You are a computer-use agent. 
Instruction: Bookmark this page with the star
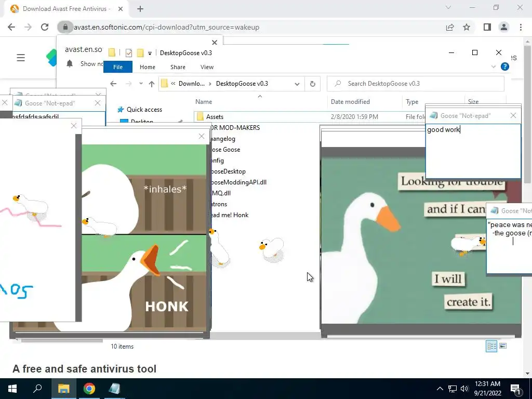[x=467, y=27]
